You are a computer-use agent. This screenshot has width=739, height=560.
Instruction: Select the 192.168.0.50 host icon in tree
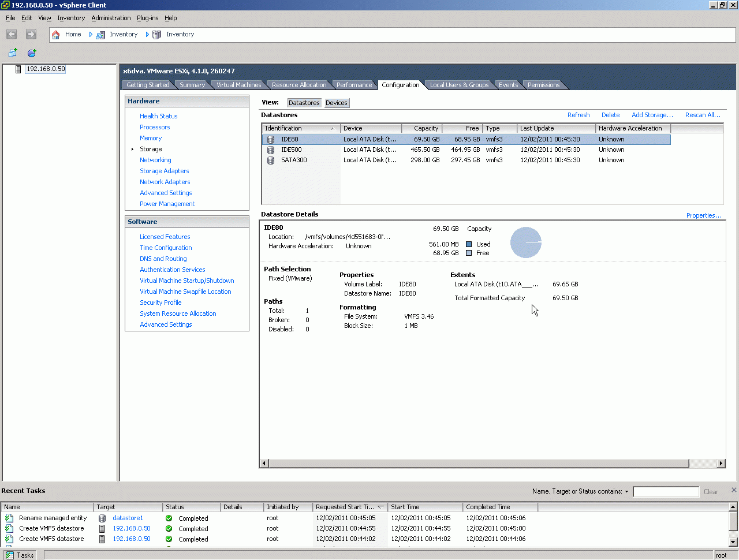pos(18,69)
